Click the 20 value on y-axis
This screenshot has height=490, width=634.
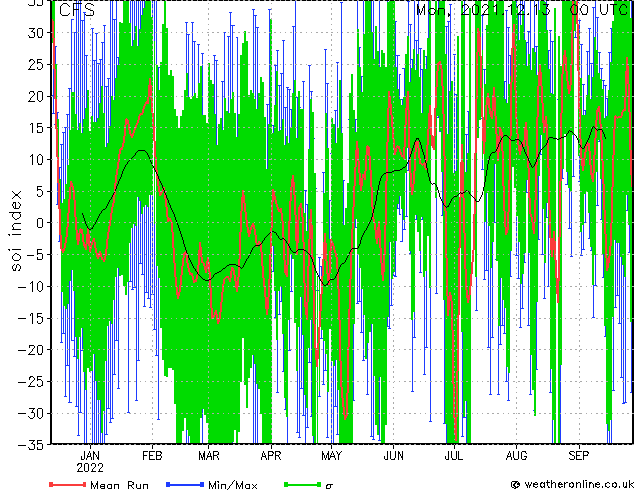pyautogui.click(x=35, y=96)
